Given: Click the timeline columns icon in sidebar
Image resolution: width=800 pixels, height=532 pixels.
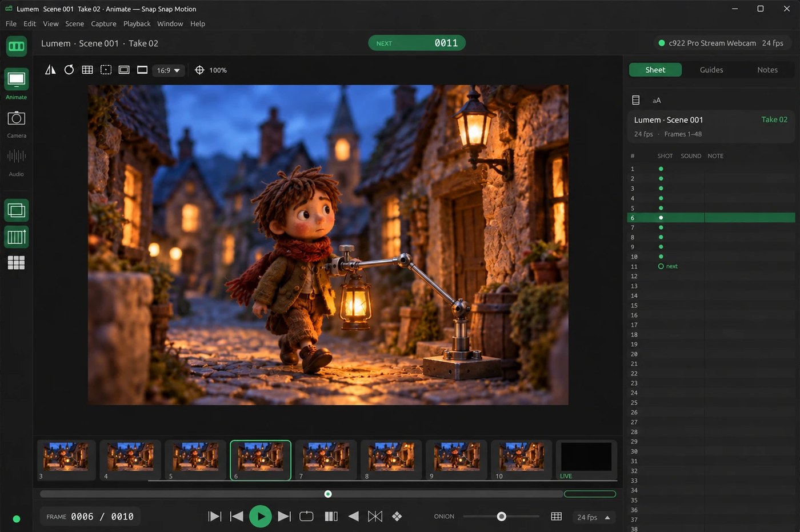Looking at the screenshot, I should point(17,237).
